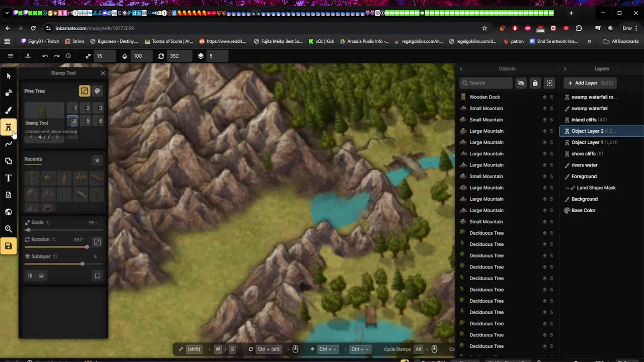The image size is (644, 362).
Task: Adjust the Rotation slider
Action: point(57,247)
